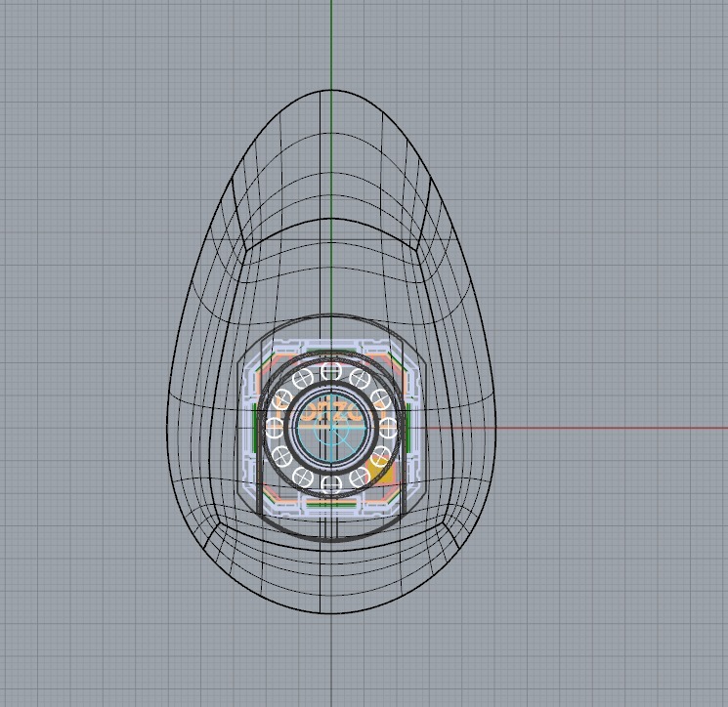Click the leftmost edge of the egg outline
728x707 pixels.
167,430
